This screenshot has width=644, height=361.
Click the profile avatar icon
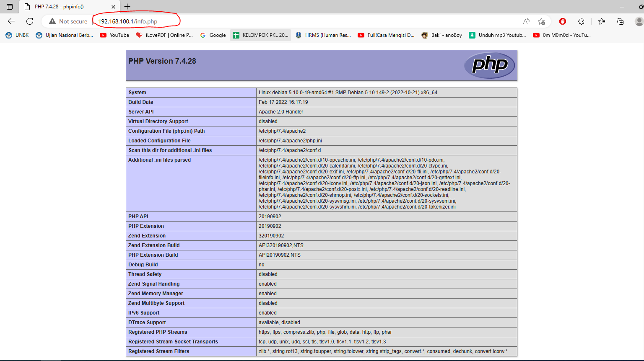tap(639, 21)
